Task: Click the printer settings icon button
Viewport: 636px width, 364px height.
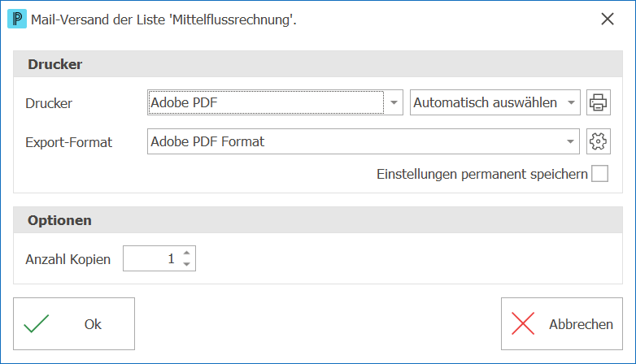Action: click(x=599, y=102)
